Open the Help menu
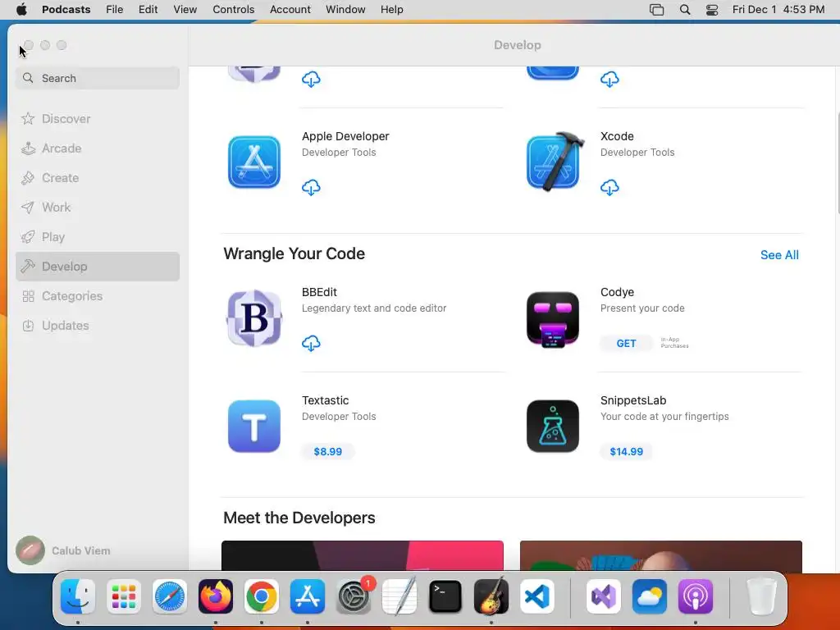Viewport: 840px width, 630px height. [x=391, y=10]
